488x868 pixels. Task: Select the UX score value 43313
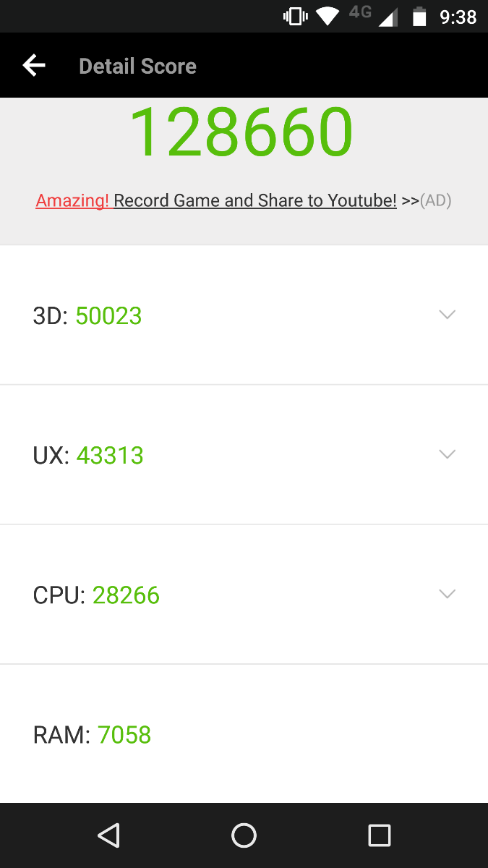pos(110,456)
